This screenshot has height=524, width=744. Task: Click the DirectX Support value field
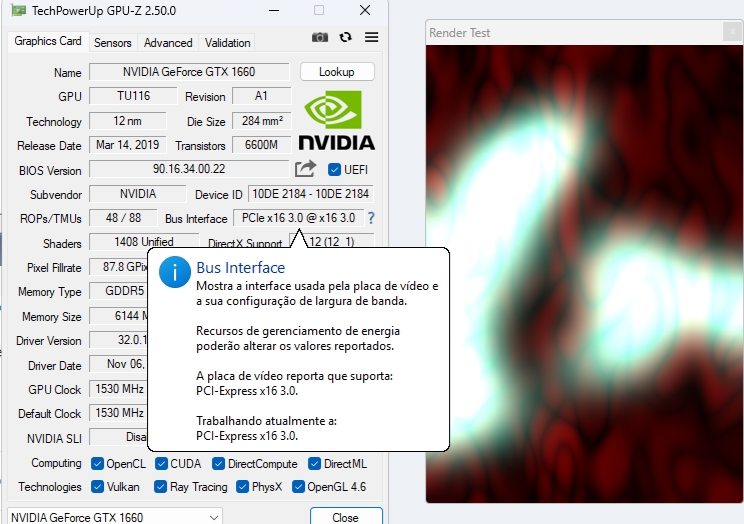332,241
